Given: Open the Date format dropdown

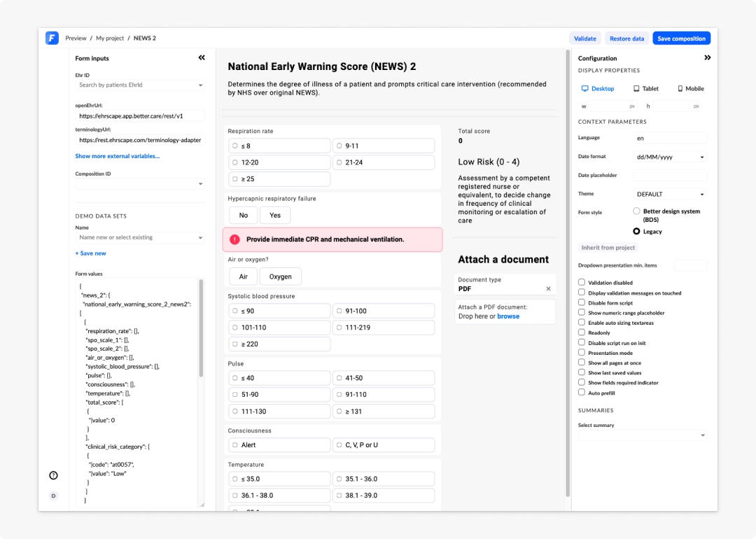Looking at the screenshot, I should (x=670, y=157).
